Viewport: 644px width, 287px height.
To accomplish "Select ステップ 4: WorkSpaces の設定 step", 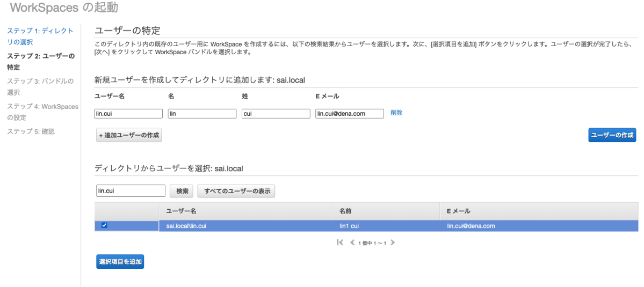I will tap(42, 112).
